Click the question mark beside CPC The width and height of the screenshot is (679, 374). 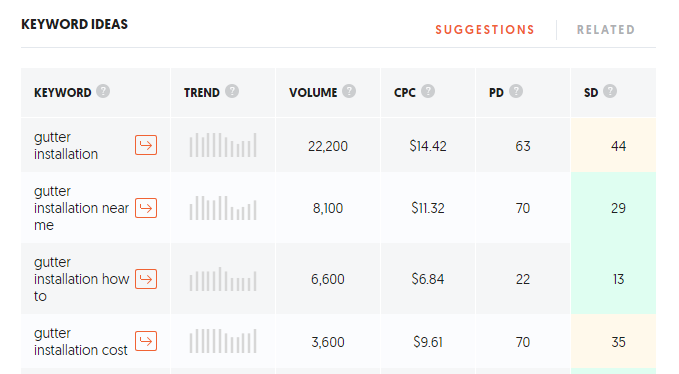[x=428, y=91]
